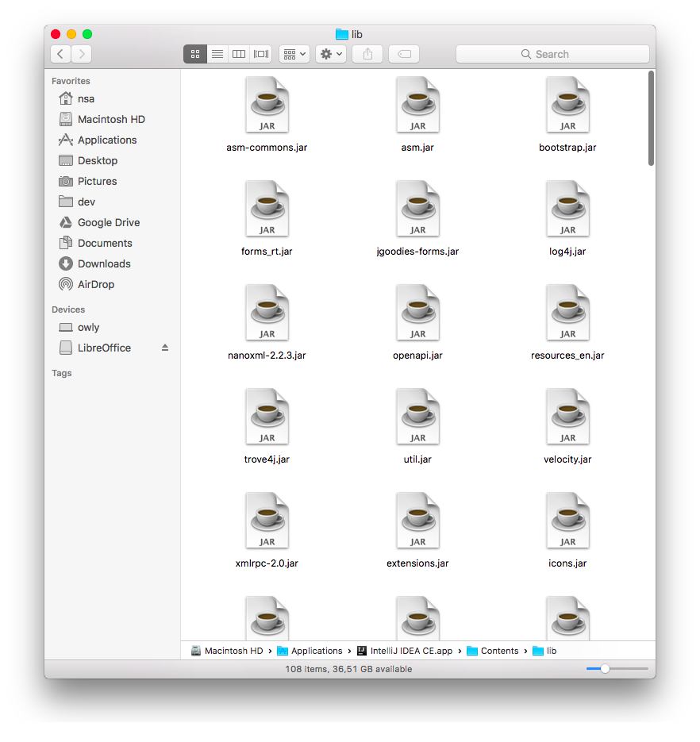
Task: Switch to cover flow view
Action: 261,54
